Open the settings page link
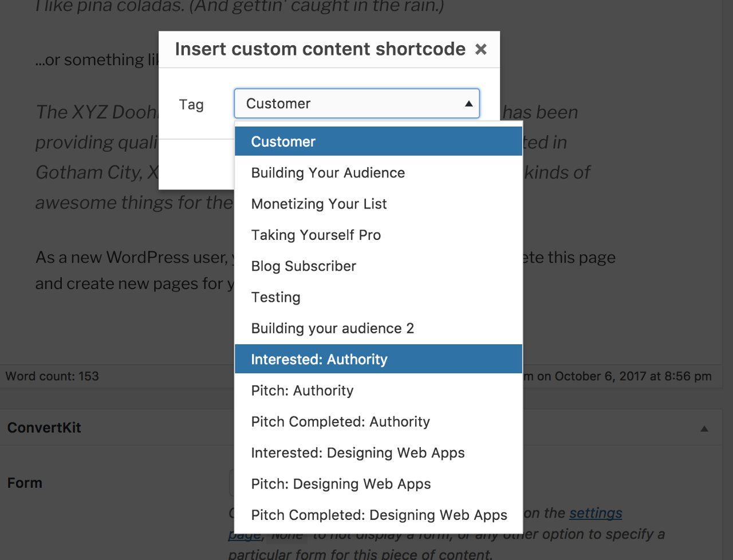This screenshot has height=560, width=733. (x=596, y=513)
